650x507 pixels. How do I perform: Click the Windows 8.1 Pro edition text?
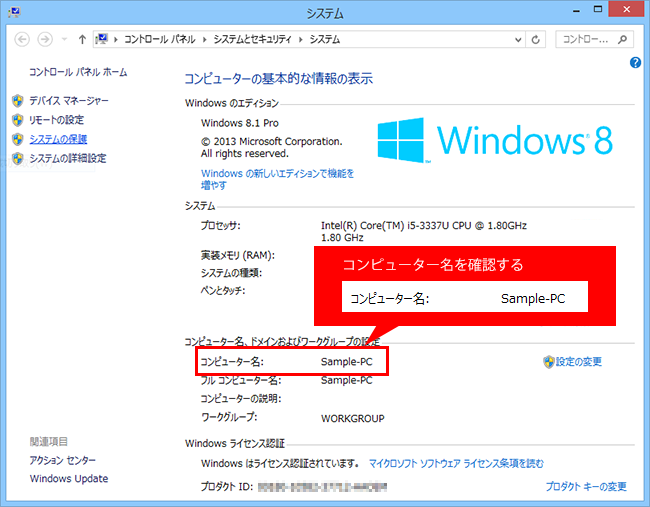(x=240, y=123)
